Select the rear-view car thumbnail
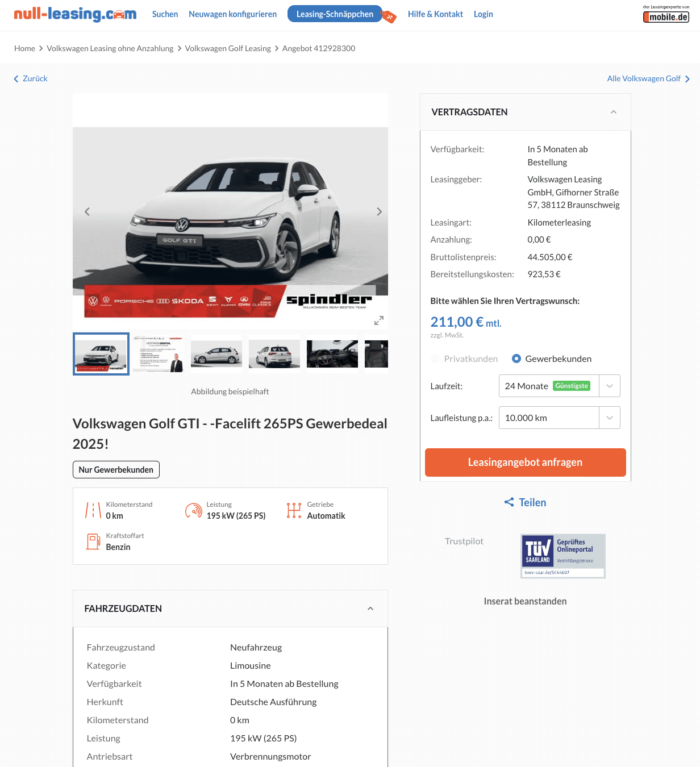Viewport: 700px width, 767px height. click(274, 354)
